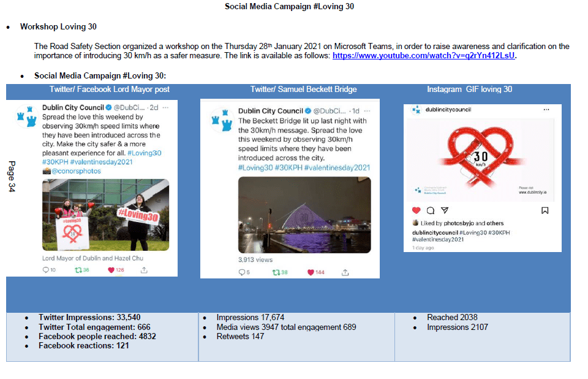Open more options on Beckett Bridge tweet
This screenshot has width=588, height=379.
click(x=369, y=111)
